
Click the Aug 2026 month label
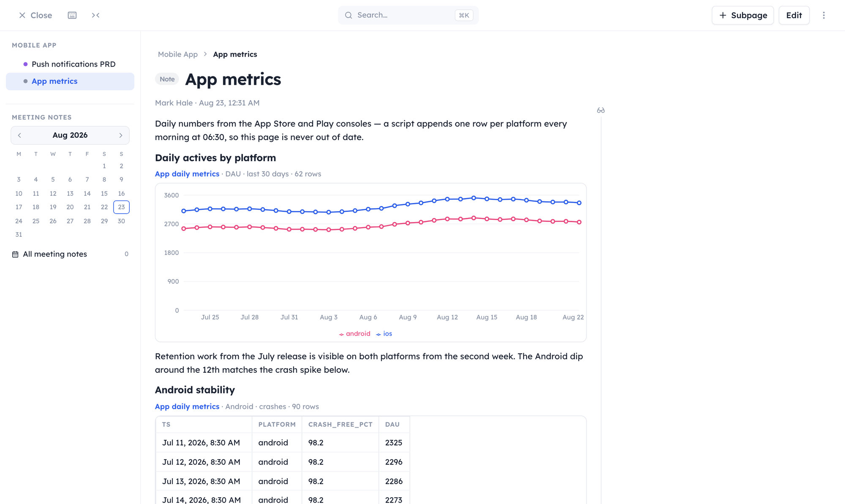(x=70, y=135)
